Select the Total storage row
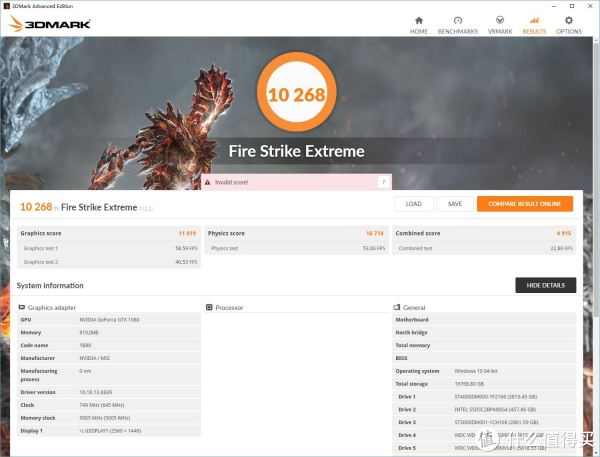The image size is (600, 457). pyautogui.click(x=484, y=384)
